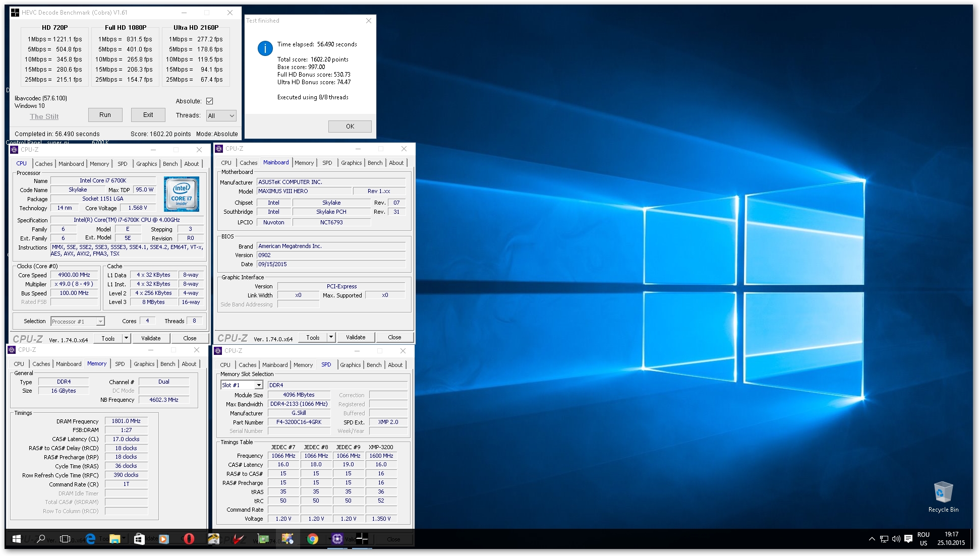Image resolution: width=980 pixels, height=556 pixels.
Task: Click the orange media player taskbar icon
Action: click(x=164, y=539)
